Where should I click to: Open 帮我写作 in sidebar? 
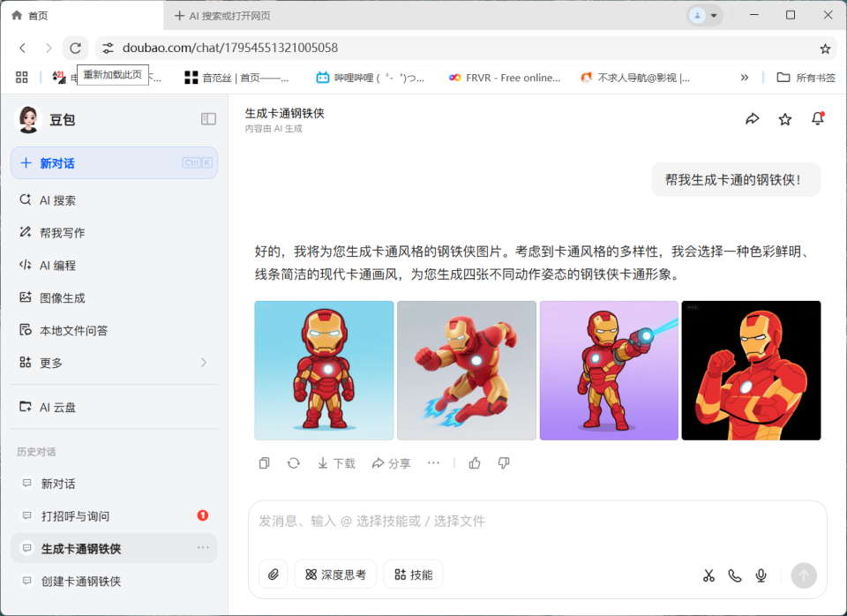coord(114,233)
